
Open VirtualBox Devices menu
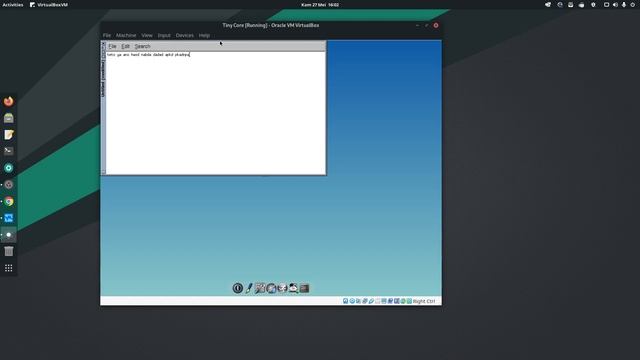coord(184,36)
